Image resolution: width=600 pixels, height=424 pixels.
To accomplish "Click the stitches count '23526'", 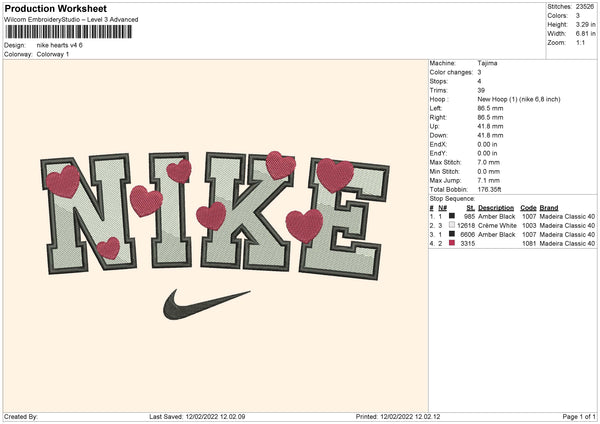I will click(585, 7).
